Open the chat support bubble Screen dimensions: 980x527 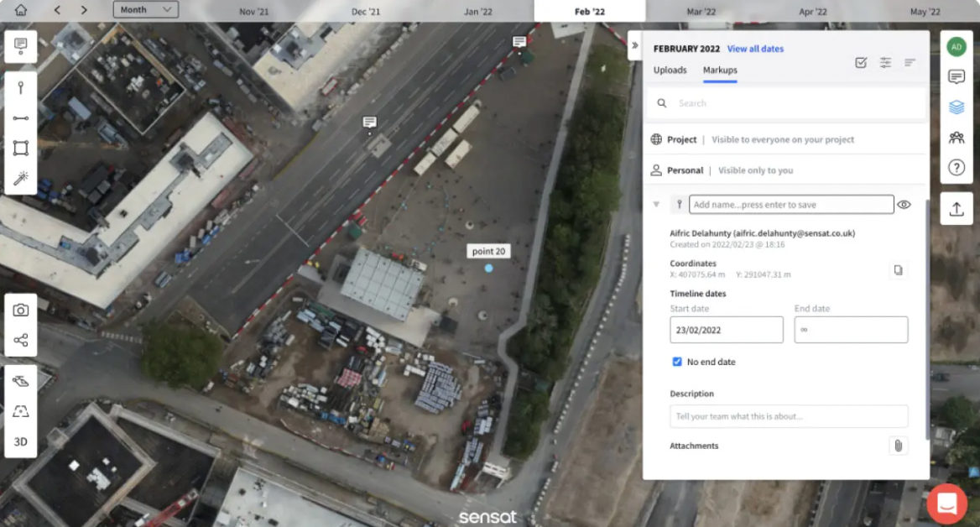(947, 504)
